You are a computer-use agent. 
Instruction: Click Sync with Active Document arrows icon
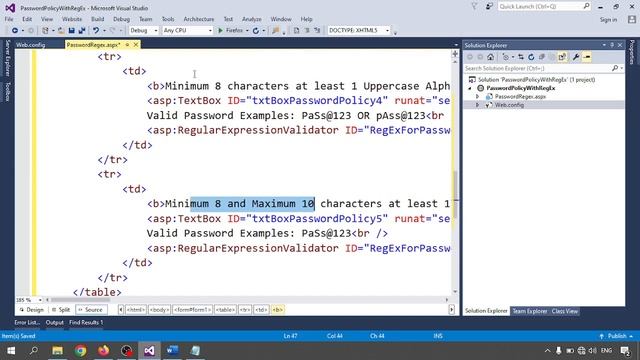click(521, 57)
